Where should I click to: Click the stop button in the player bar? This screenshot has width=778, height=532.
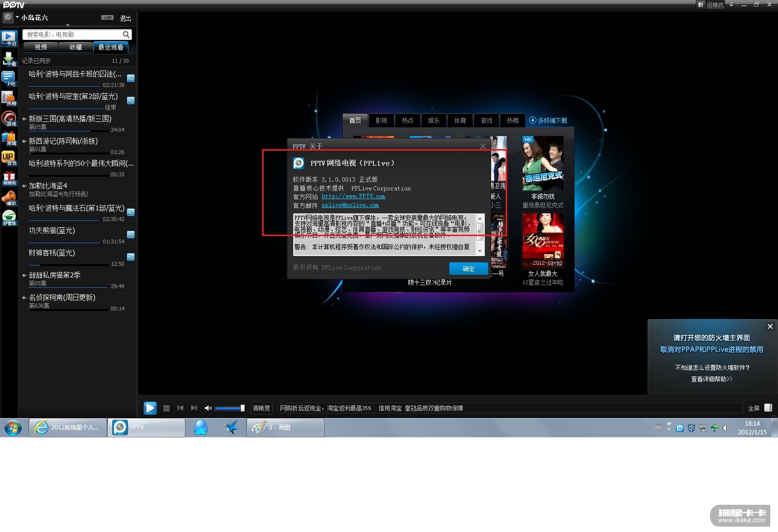coord(166,408)
